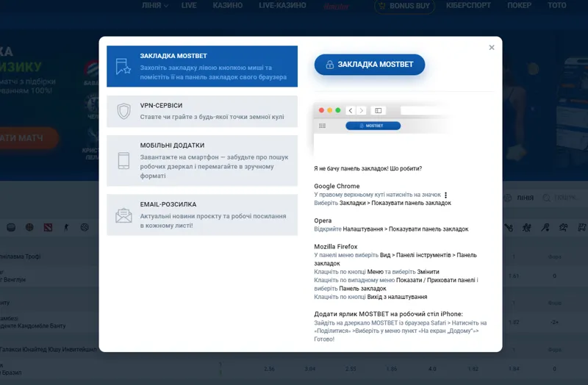Viewport: 588px width, 385px height.
Task: Open LIVE-КАЗИНО in top navigation
Action: tap(282, 6)
